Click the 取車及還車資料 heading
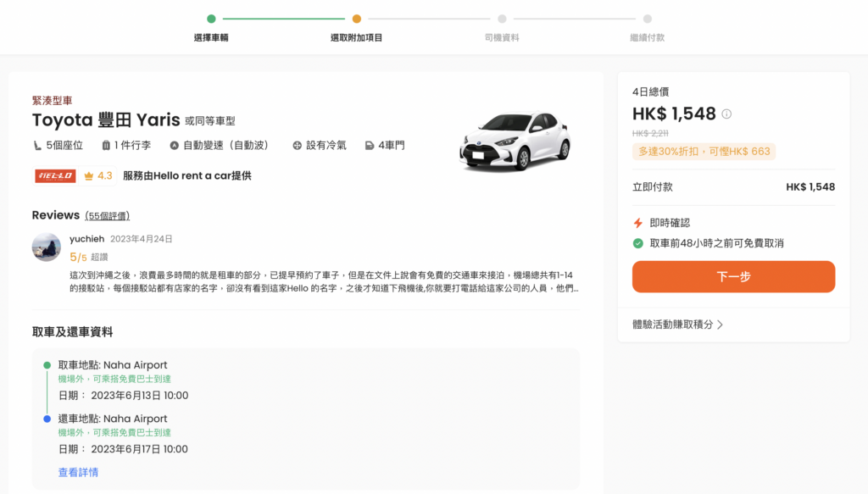The height and width of the screenshot is (494, 868). (73, 332)
